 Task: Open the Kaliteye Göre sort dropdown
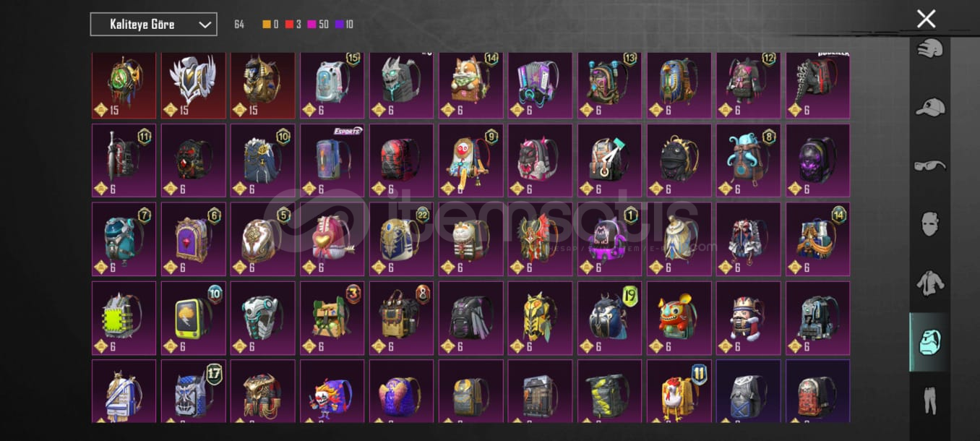pyautogui.click(x=153, y=24)
